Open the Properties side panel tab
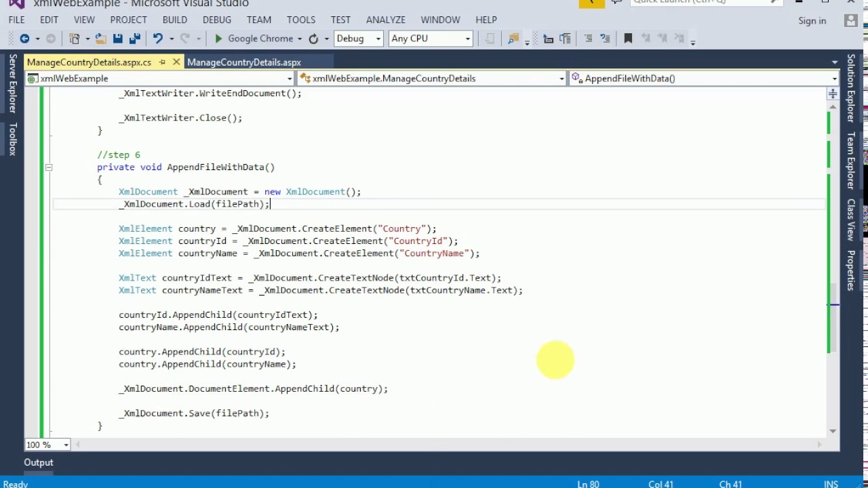Viewport: 868px width, 488px height. click(x=850, y=270)
